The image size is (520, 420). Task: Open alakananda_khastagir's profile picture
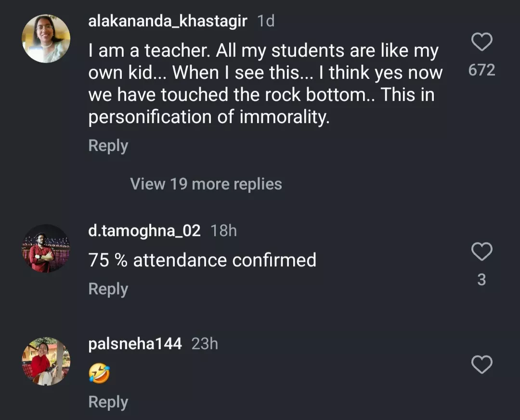46,38
